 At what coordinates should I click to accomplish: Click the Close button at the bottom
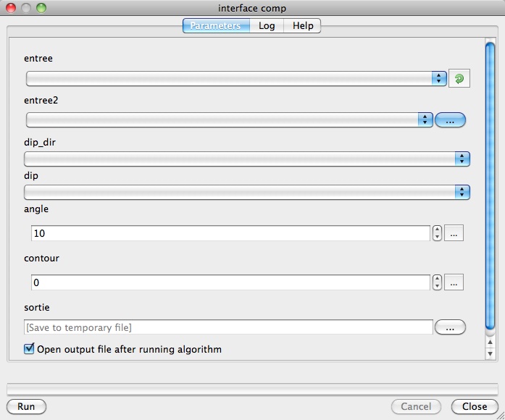click(x=475, y=406)
